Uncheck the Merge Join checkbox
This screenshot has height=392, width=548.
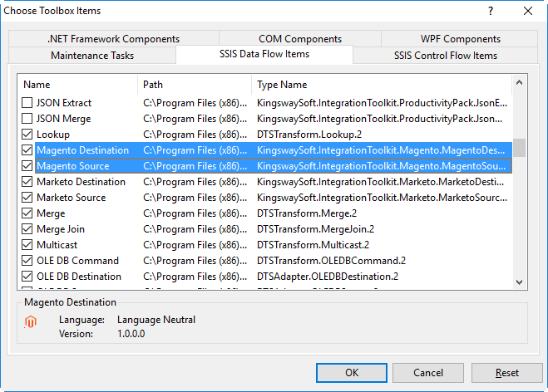[x=27, y=229]
